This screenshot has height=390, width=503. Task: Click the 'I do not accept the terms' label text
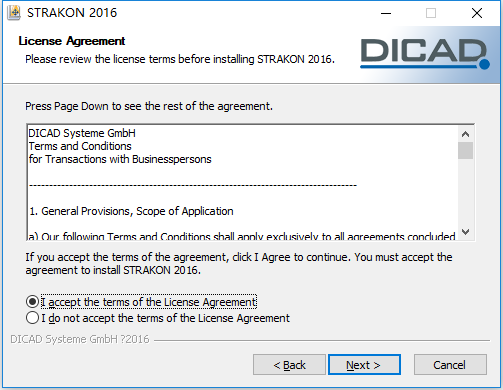(x=165, y=318)
